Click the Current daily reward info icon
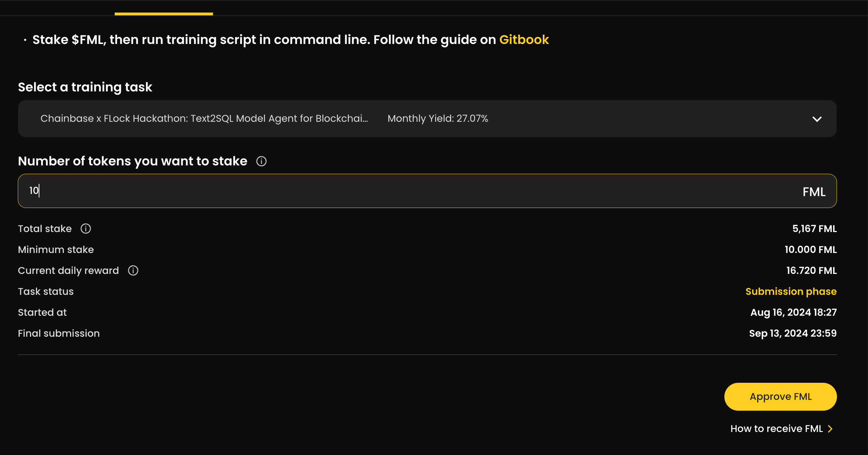Screen dimensions: 868x455 click(x=133, y=270)
